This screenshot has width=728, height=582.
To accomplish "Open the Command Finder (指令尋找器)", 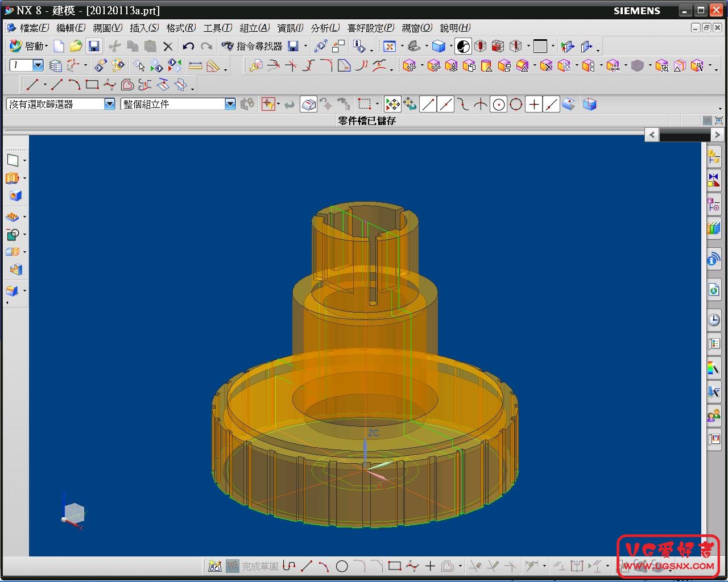I will (x=252, y=47).
